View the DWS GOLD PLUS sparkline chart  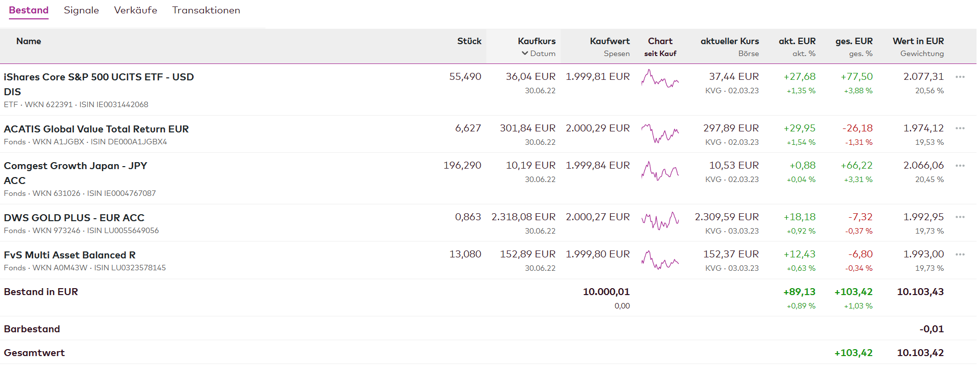[x=660, y=220]
